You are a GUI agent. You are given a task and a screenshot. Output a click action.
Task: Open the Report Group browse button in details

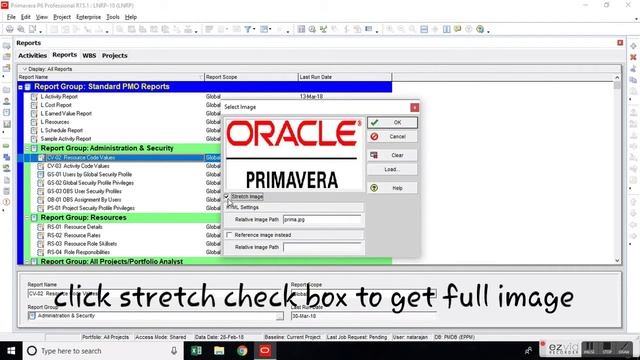(280, 316)
